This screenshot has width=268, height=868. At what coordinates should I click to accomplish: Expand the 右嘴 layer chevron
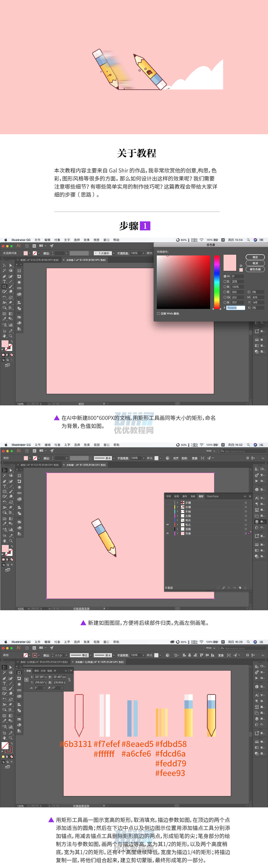pyautogui.click(x=178, y=502)
